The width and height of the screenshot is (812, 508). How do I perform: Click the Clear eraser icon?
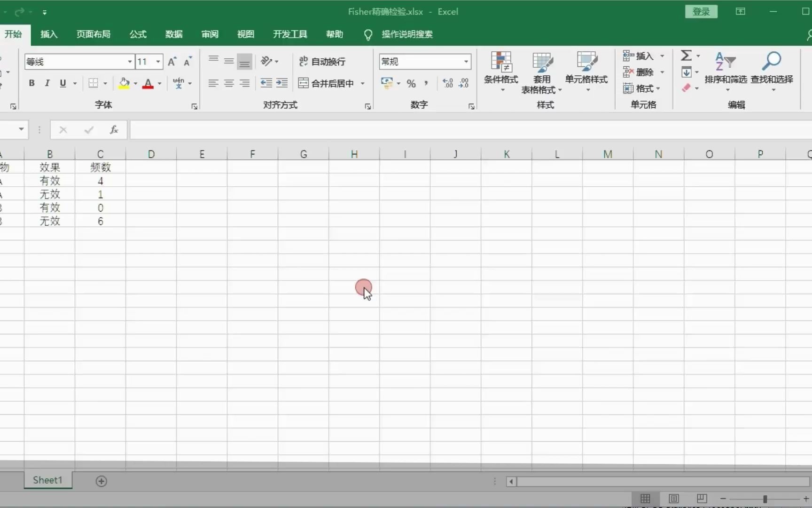pyautogui.click(x=686, y=88)
